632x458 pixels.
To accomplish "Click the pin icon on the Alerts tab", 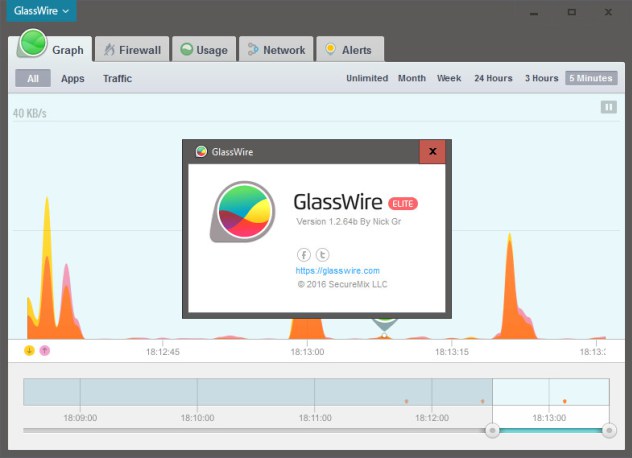I will coord(330,49).
